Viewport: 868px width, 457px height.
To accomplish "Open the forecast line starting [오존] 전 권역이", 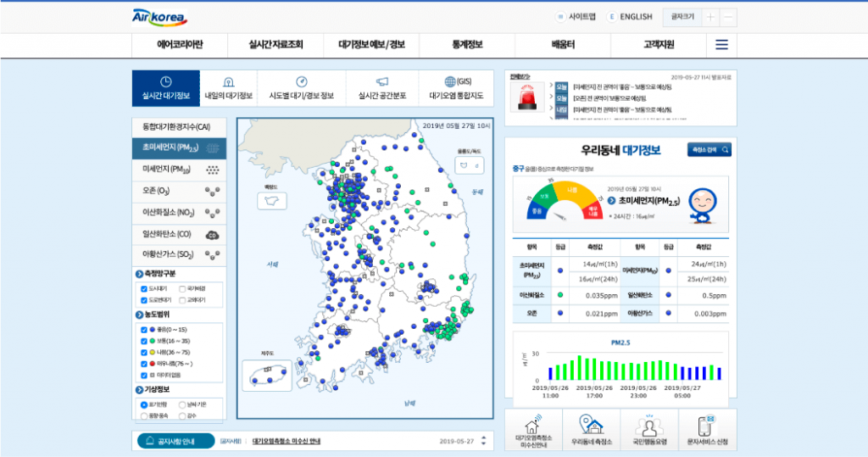I will click(x=609, y=98).
